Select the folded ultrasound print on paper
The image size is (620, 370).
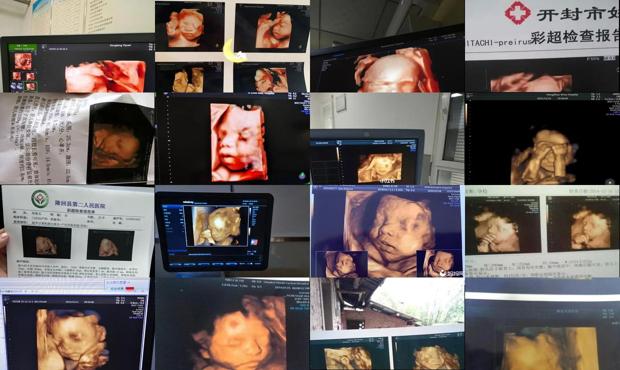[x=77, y=139]
